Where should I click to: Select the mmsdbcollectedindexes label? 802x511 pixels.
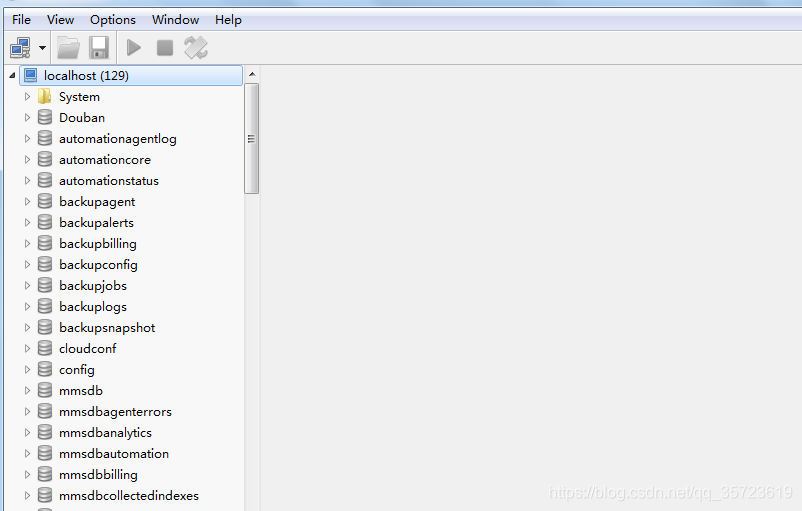[129, 495]
